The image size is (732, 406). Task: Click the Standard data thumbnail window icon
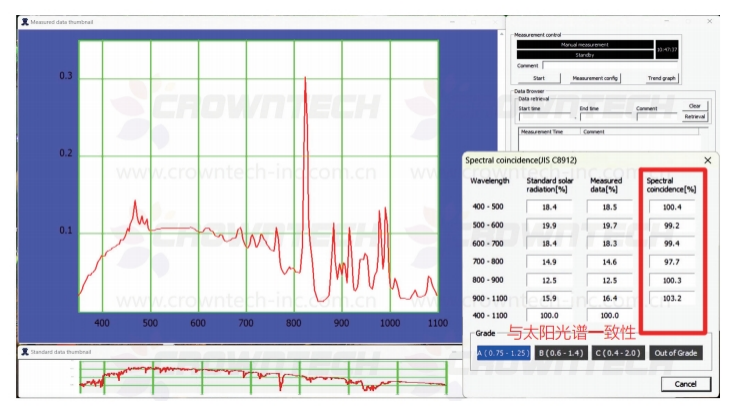[24, 351]
